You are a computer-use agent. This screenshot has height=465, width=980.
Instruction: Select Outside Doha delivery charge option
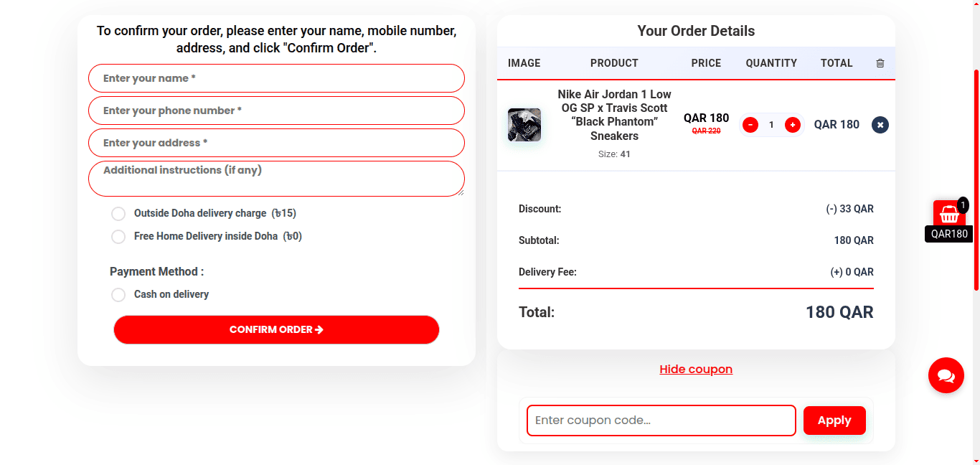coord(118,214)
